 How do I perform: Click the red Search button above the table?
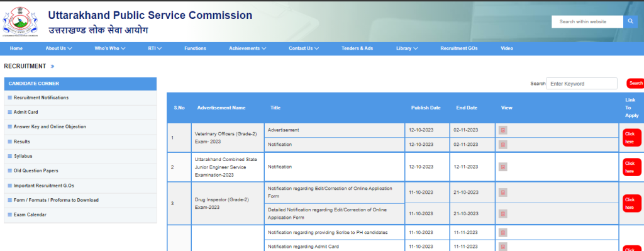click(635, 84)
